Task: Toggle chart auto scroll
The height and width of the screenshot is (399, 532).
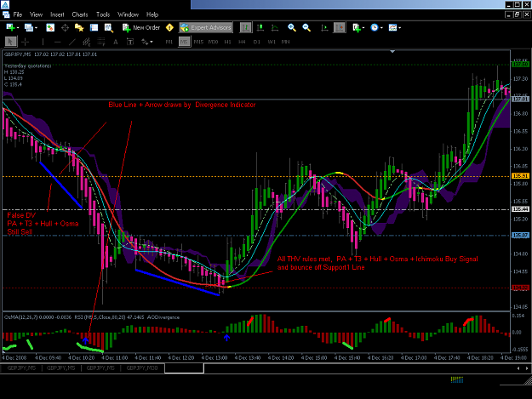Action: 324,28
